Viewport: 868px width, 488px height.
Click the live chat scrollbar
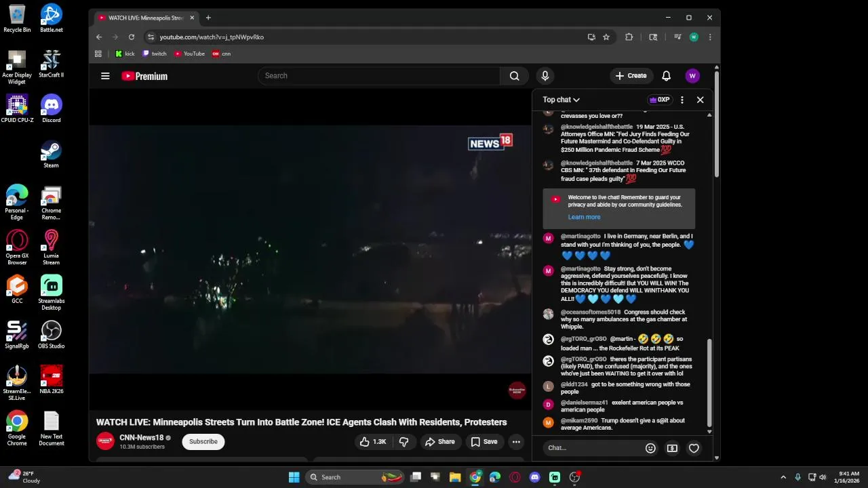click(709, 382)
